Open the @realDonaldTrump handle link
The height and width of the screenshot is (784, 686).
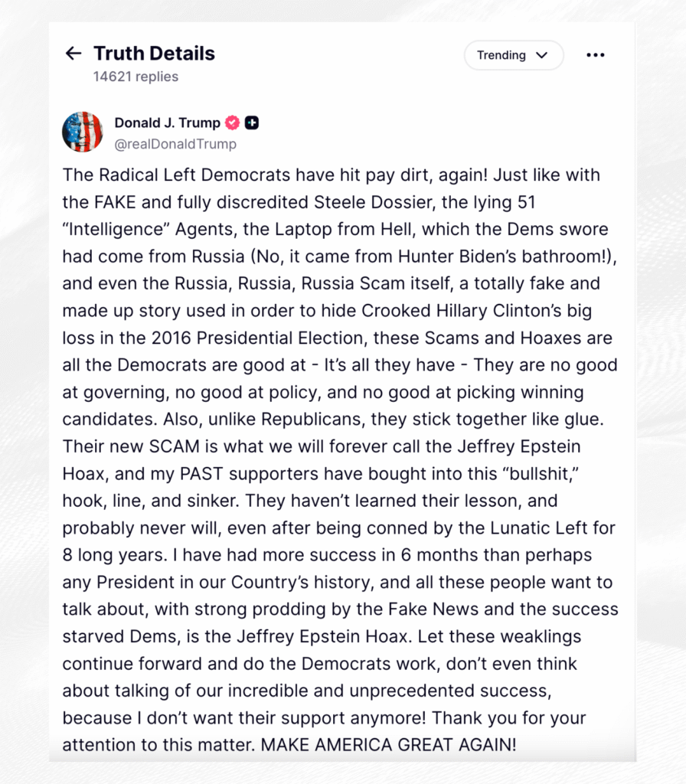tap(175, 144)
